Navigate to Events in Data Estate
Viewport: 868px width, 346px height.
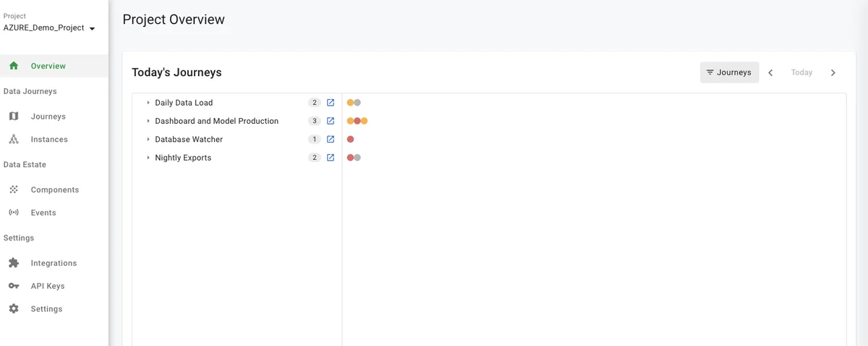tap(43, 213)
